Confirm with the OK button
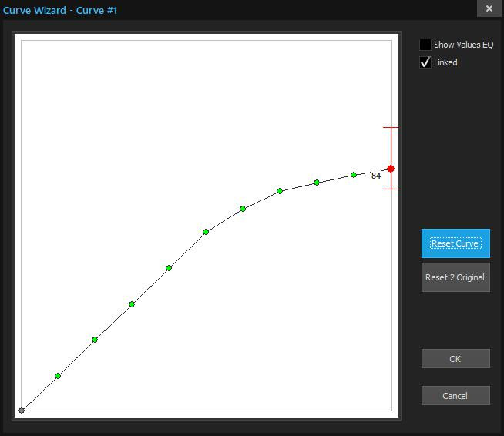This screenshot has width=504, height=436. (455, 358)
